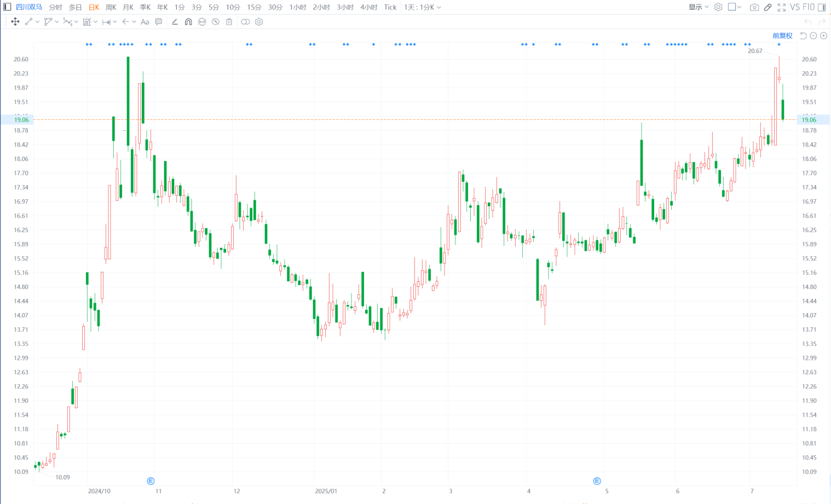Open VS comparison feature
Image resolution: width=831 pixels, height=504 pixels.
795,7
